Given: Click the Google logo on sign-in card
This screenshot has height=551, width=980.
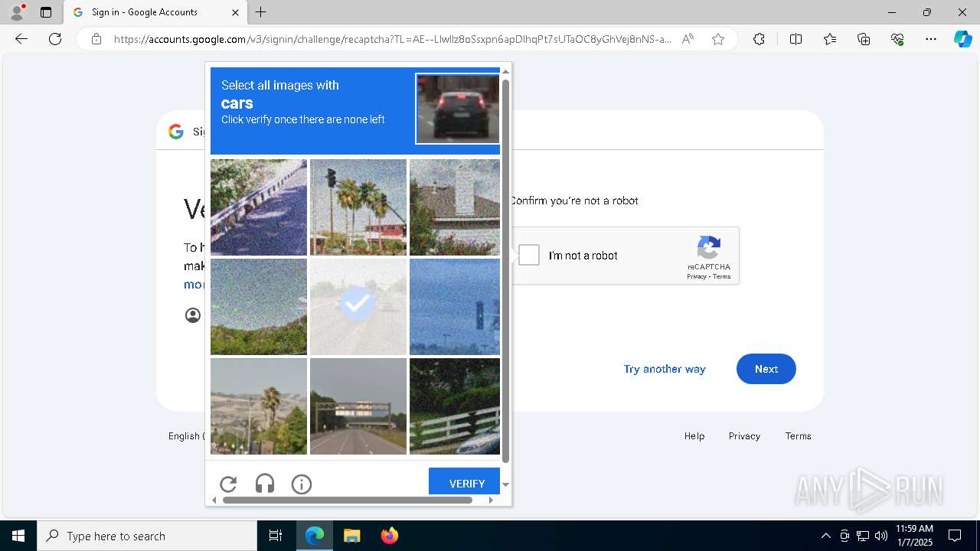Looking at the screenshot, I should tap(176, 132).
